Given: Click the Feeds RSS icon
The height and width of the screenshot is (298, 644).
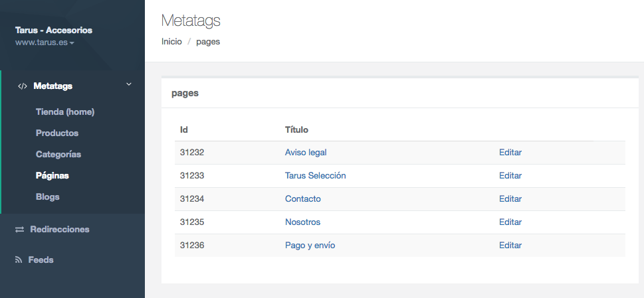Looking at the screenshot, I should click(x=19, y=260).
